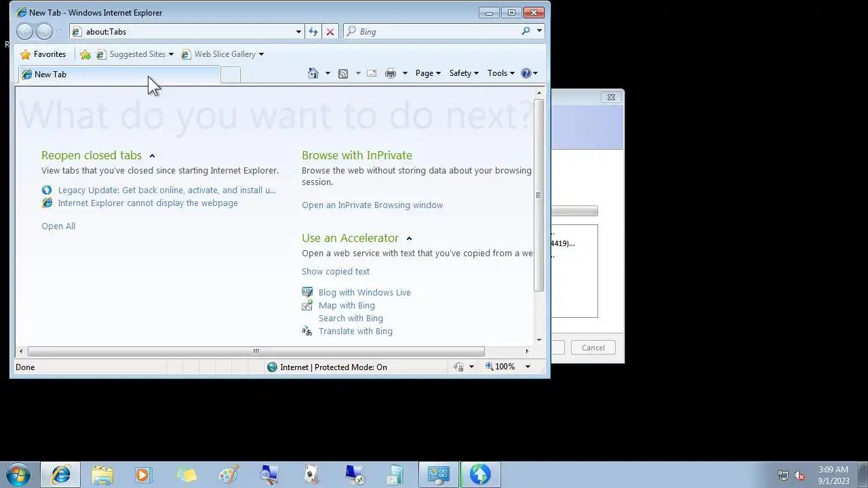Screen dimensions: 868x488
Task: Reopen Internet Explorer cannot display the webpage
Action: 148,203
